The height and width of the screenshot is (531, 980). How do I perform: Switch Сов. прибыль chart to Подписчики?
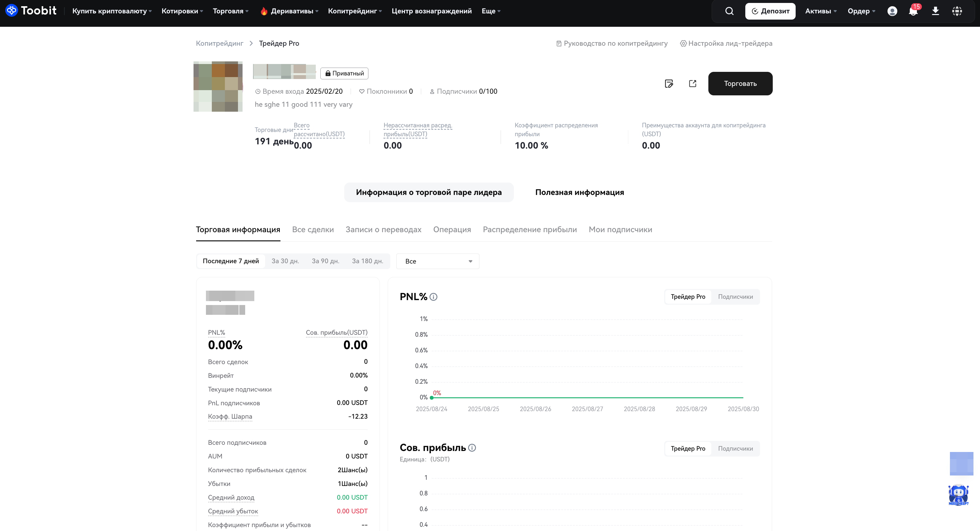(x=735, y=448)
